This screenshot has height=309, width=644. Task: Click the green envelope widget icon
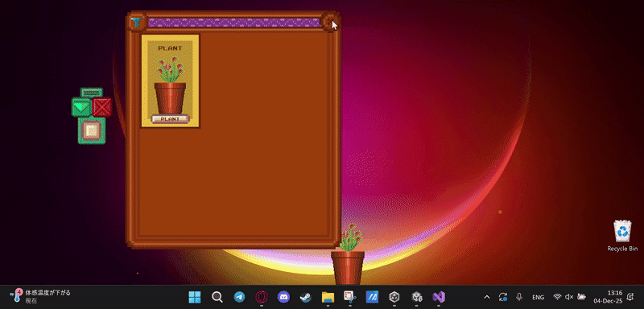(x=81, y=108)
